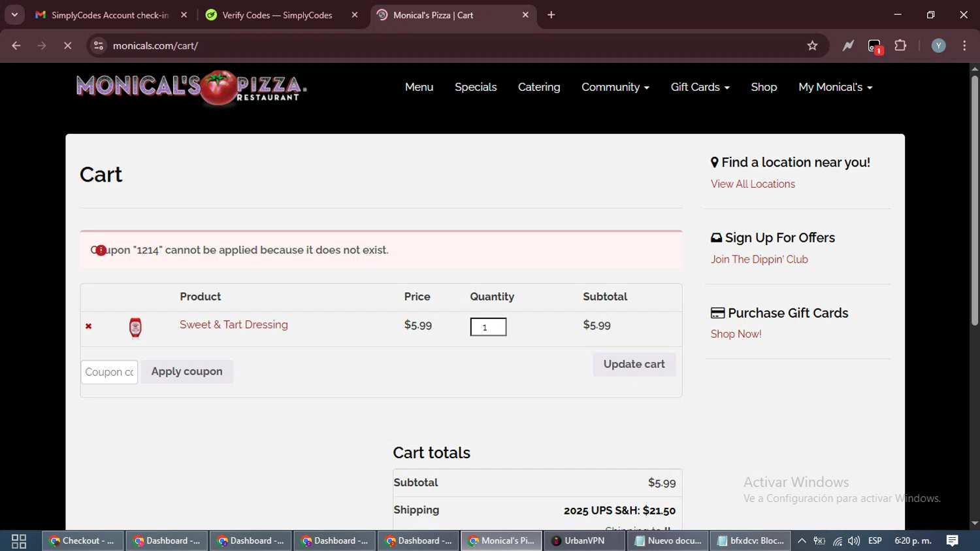Open the battery power icon
Image resolution: width=980 pixels, height=551 pixels.
[819, 541]
